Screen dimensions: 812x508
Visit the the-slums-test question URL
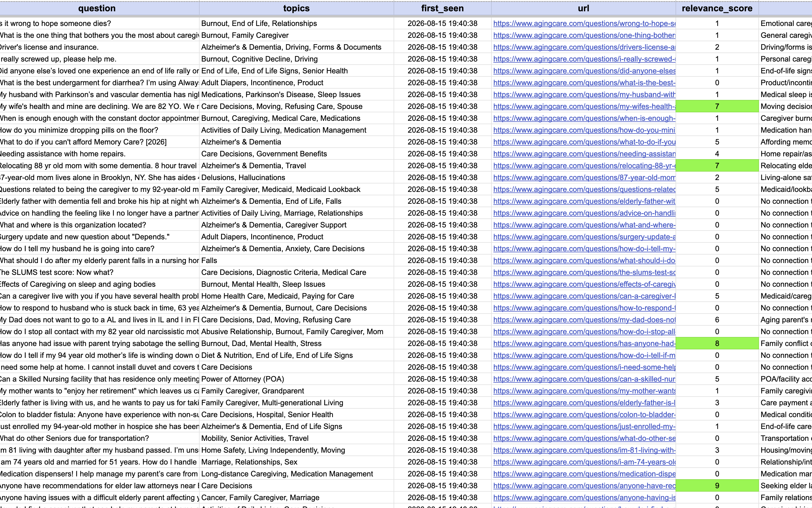(584, 272)
